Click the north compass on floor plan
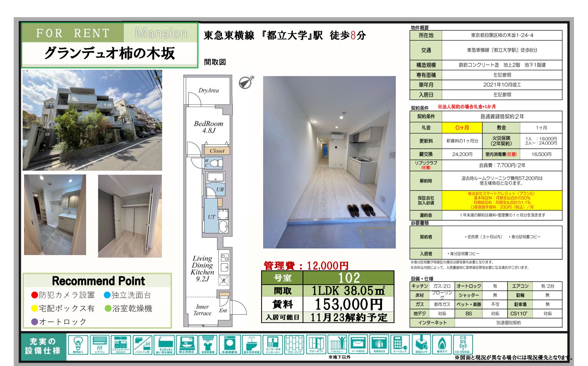Image resolution: width=588 pixels, height=366 pixels. 245,83
